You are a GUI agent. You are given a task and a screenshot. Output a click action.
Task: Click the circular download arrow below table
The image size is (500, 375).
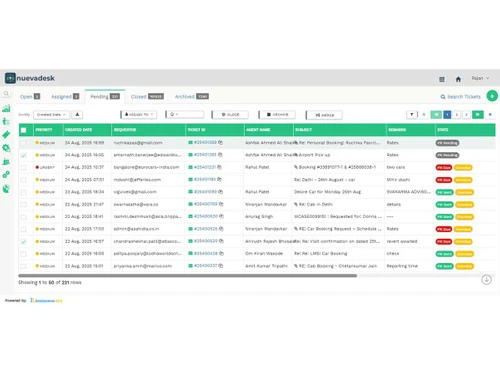pyautogui.click(x=486, y=279)
